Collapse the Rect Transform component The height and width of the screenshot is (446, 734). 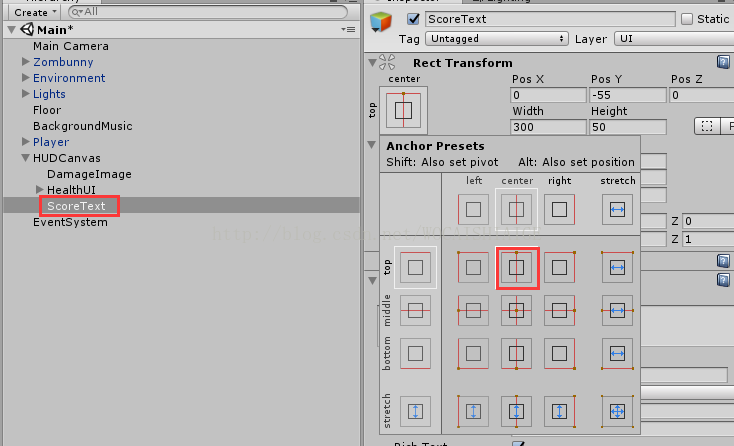[373, 62]
